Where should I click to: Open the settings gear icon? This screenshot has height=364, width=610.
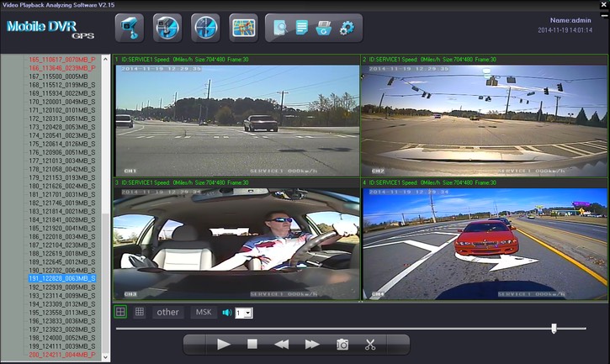[x=347, y=29]
